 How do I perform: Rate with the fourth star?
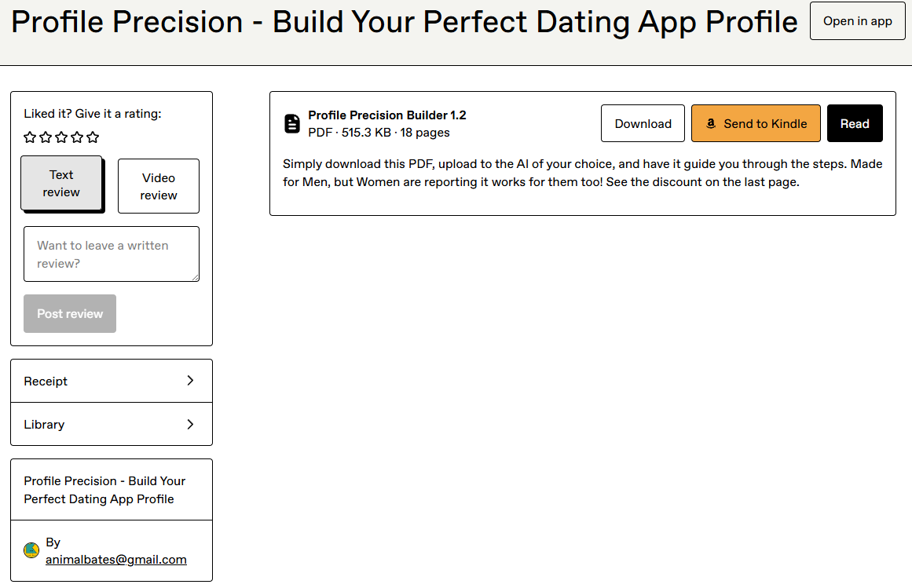click(77, 137)
